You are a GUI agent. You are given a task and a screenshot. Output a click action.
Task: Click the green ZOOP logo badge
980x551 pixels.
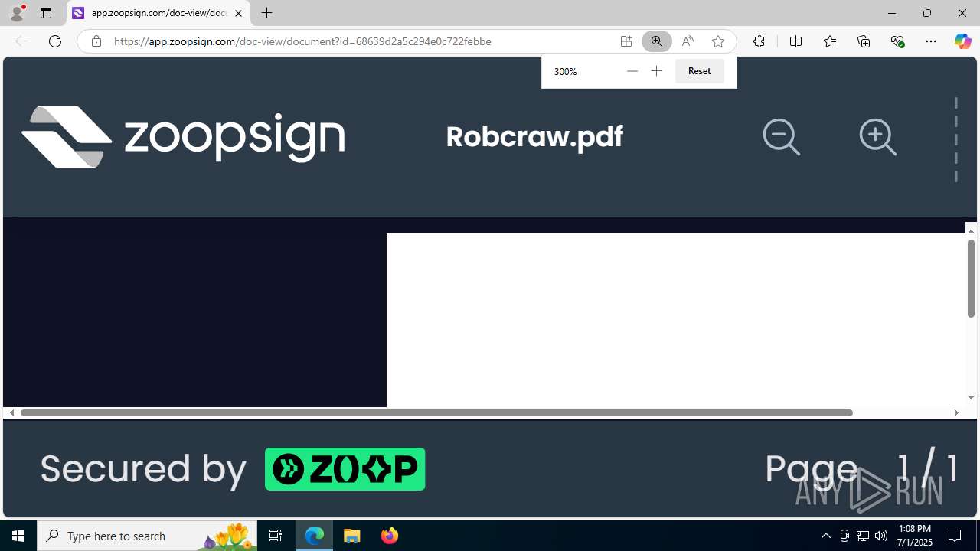(345, 469)
